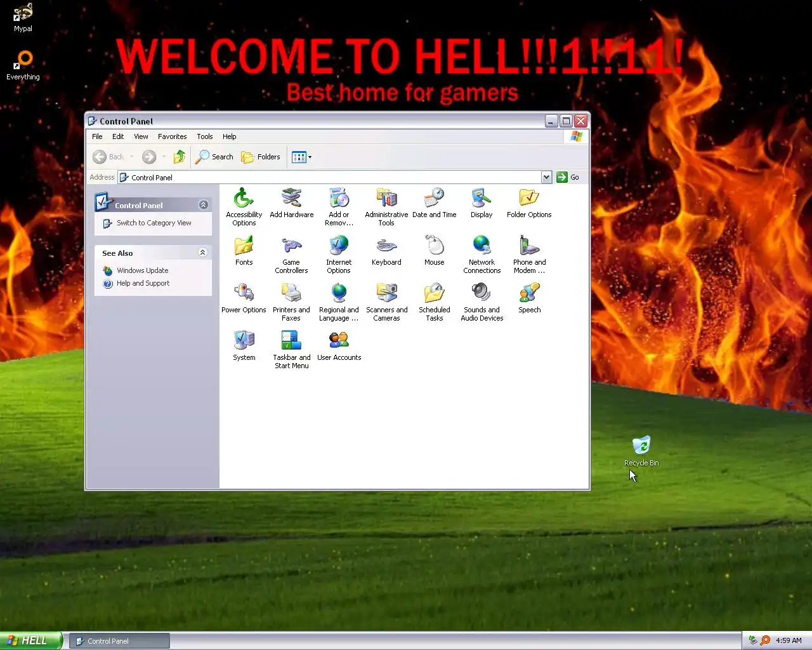
Task: Select the Mypal desktop shortcut
Action: 23,17
